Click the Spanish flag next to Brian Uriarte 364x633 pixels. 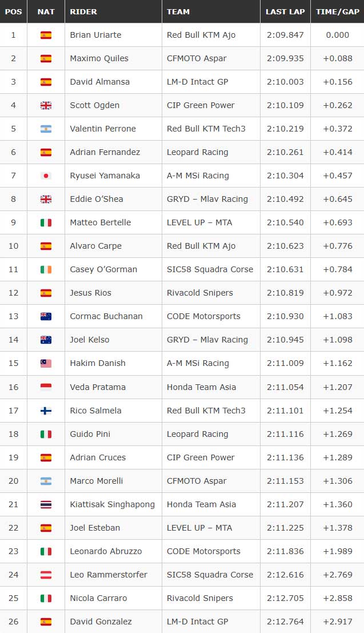(x=46, y=35)
